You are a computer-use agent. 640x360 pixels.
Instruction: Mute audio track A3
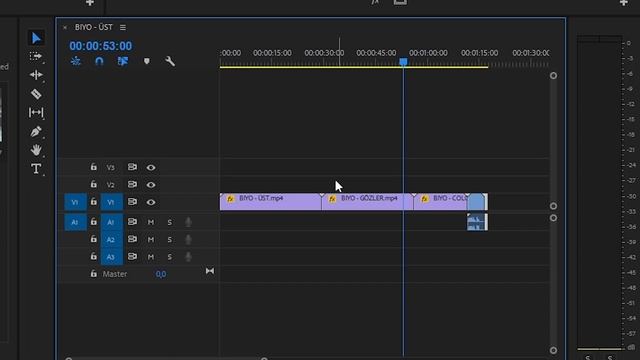[151, 257]
